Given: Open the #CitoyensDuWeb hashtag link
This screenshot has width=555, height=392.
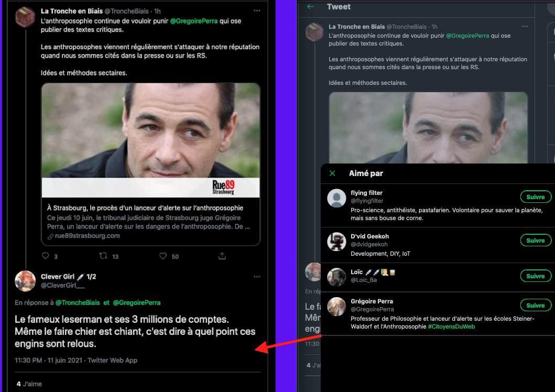Looking at the screenshot, I should point(451,326).
